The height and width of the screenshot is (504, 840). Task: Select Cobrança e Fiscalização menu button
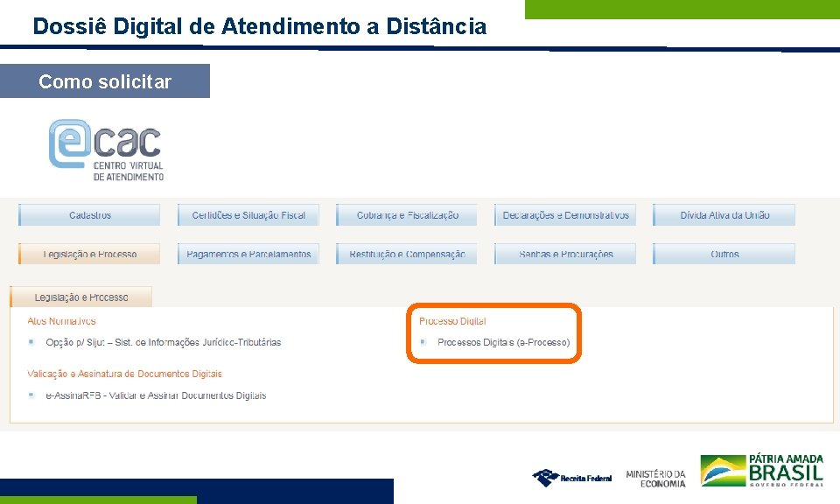407,214
